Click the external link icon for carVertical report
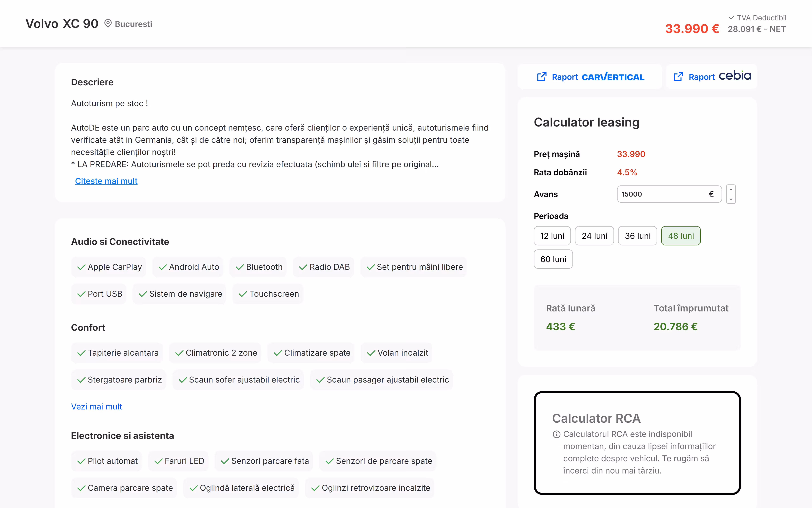 click(542, 77)
